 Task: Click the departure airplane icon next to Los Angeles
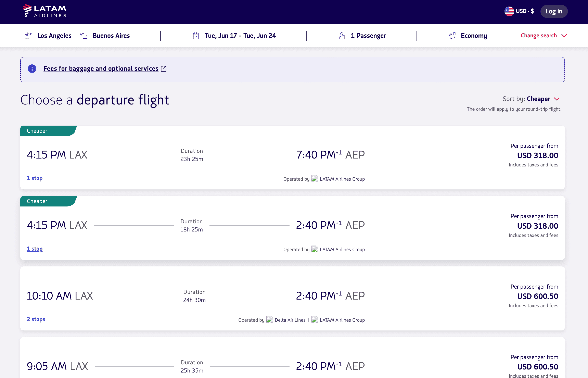coord(28,36)
